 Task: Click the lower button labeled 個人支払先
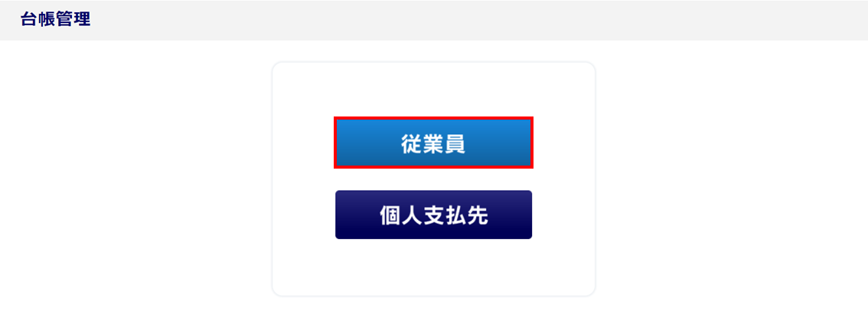click(433, 215)
